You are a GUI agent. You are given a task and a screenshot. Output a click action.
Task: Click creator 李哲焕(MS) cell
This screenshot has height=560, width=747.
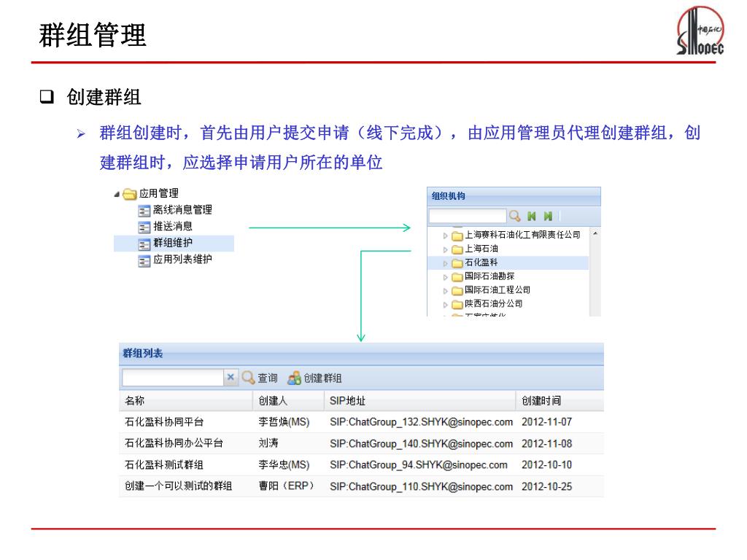[x=284, y=422]
